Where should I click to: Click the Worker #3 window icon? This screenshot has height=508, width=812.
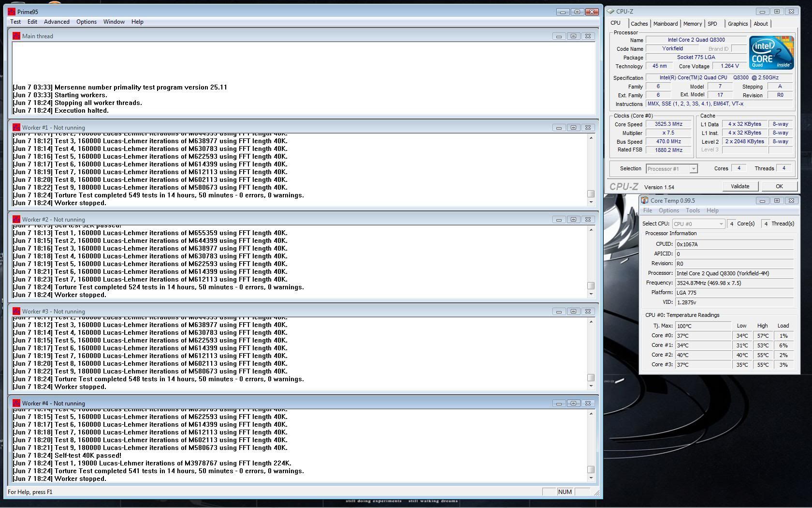pyautogui.click(x=16, y=312)
